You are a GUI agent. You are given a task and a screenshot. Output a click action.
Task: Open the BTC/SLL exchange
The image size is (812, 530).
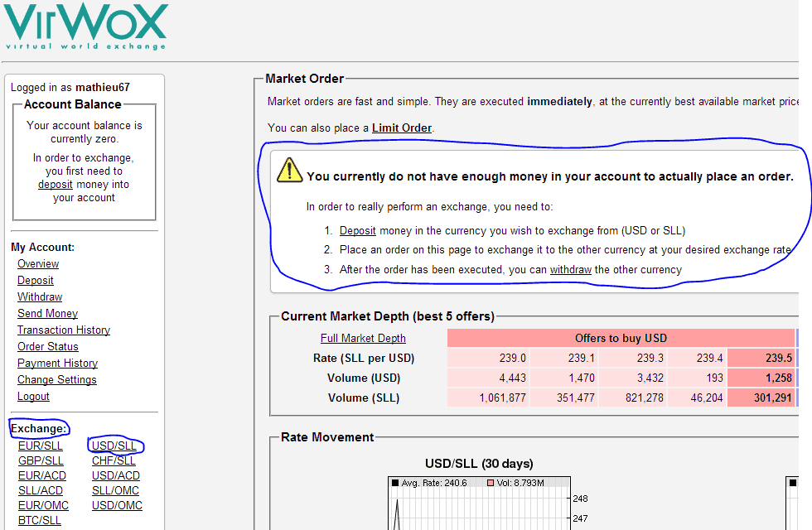click(x=40, y=521)
